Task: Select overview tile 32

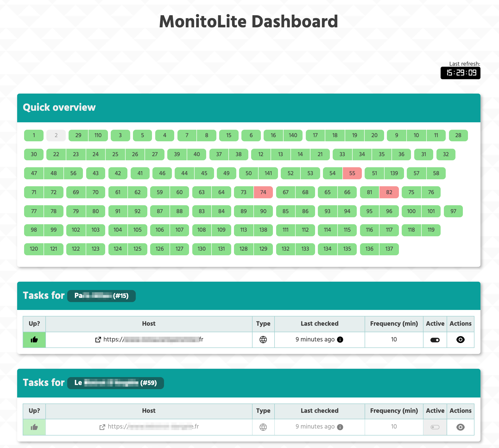Action: pos(446,154)
